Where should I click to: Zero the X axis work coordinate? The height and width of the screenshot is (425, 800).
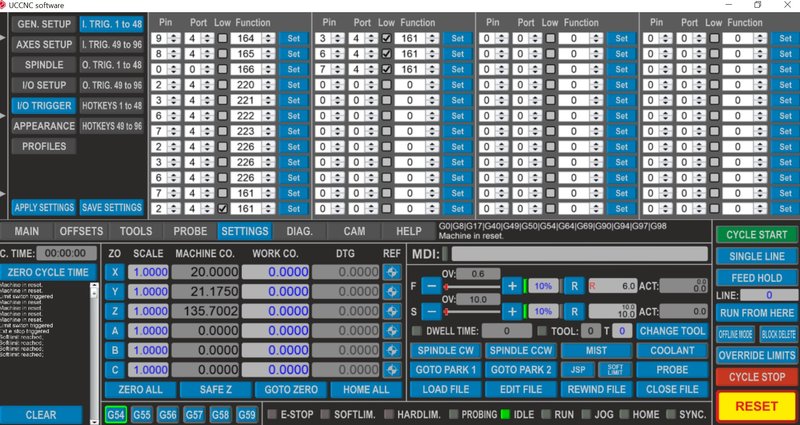coord(115,272)
